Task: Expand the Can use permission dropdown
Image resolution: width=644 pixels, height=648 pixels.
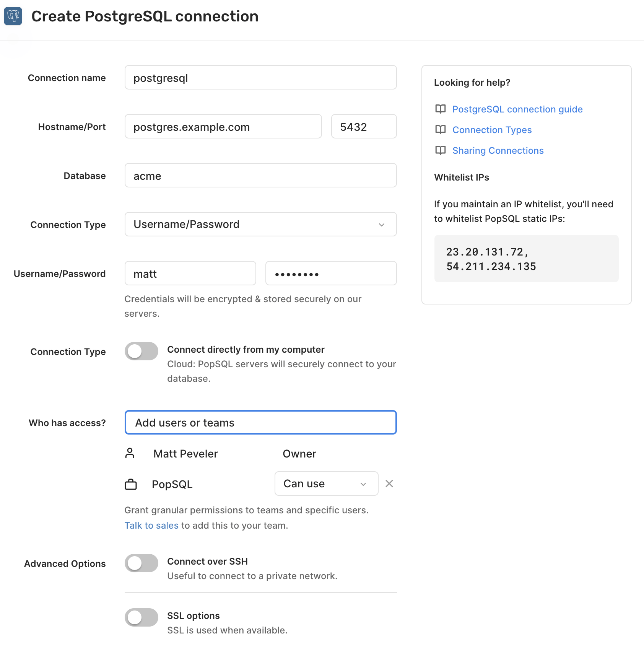Action: (327, 484)
